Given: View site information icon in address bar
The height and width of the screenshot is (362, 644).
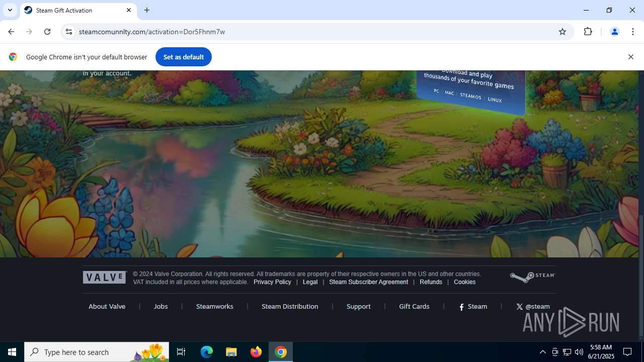Looking at the screenshot, I should 69,32.
